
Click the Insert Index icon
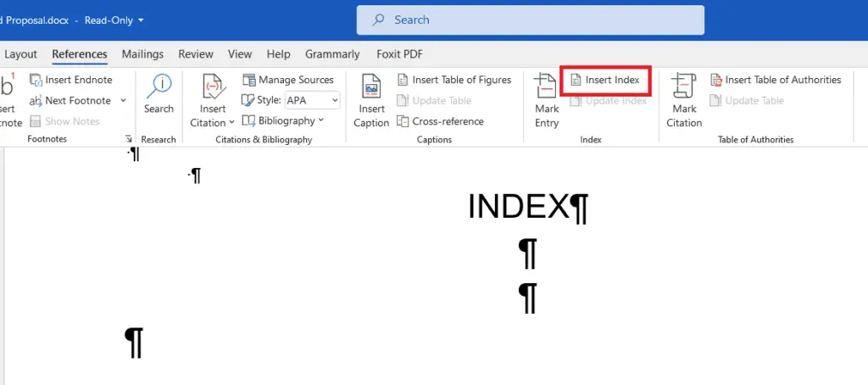click(x=576, y=81)
